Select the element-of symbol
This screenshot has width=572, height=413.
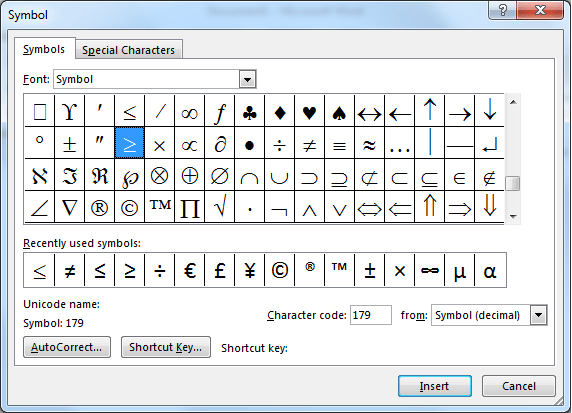460,174
